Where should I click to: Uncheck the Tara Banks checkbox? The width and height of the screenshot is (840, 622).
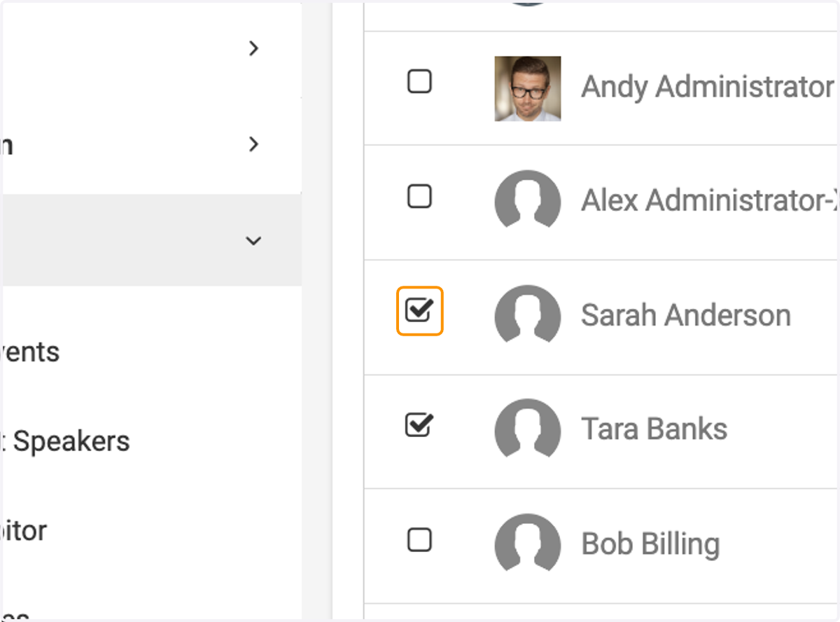click(x=419, y=425)
